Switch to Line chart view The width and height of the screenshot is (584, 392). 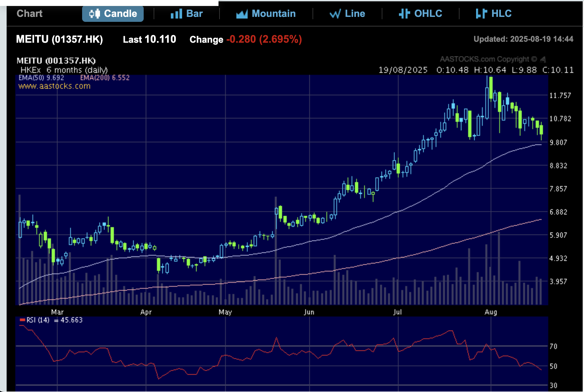click(347, 14)
